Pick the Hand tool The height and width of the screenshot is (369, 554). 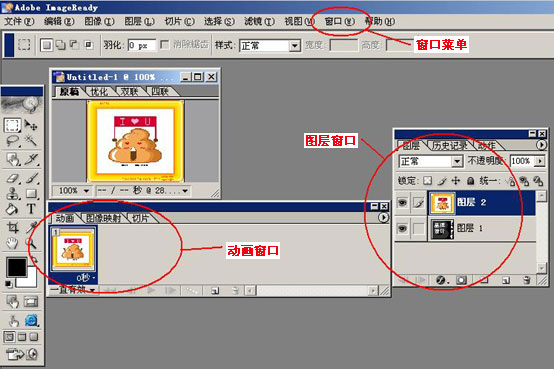(12, 243)
